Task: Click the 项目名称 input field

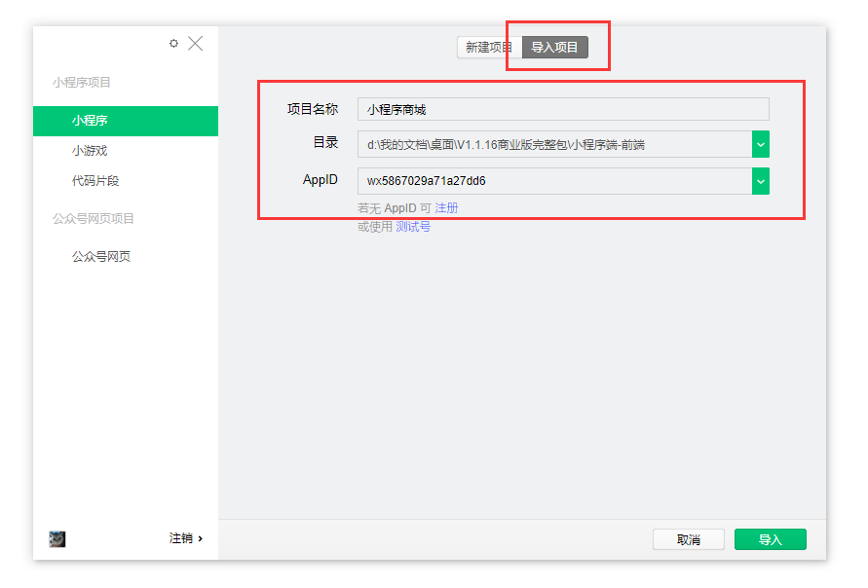Action: coord(563,109)
